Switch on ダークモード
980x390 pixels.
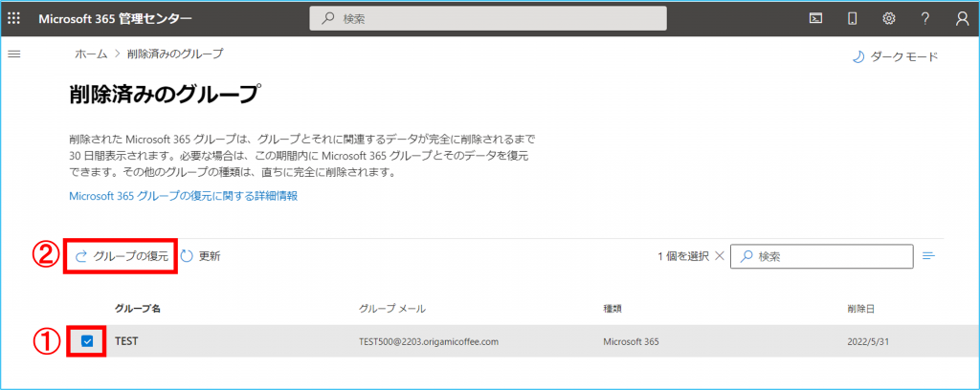[x=895, y=57]
